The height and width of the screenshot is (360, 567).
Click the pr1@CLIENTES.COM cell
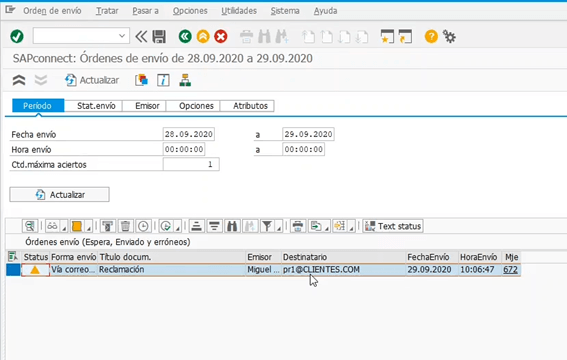tap(344, 270)
